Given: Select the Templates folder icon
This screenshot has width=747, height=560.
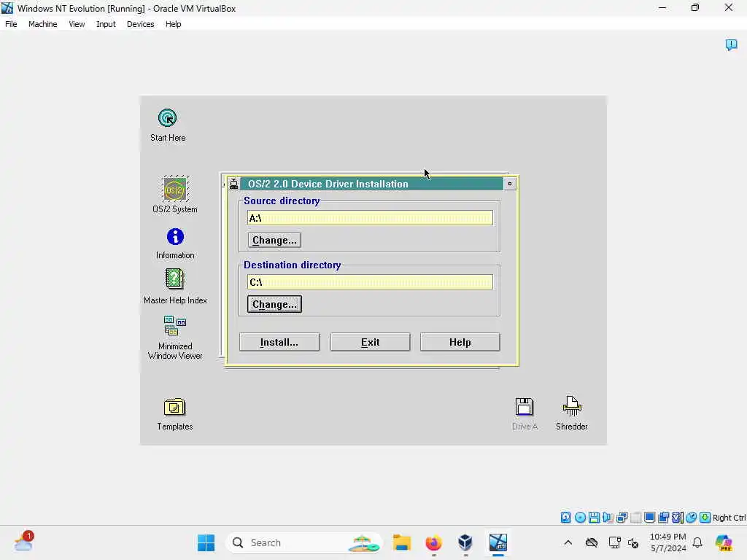Looking at the screenshot, I should coord(174,407).
